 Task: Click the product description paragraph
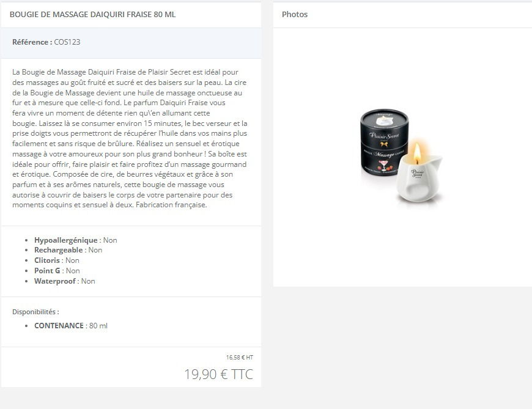pyautogui.click(x=130, y=138)
